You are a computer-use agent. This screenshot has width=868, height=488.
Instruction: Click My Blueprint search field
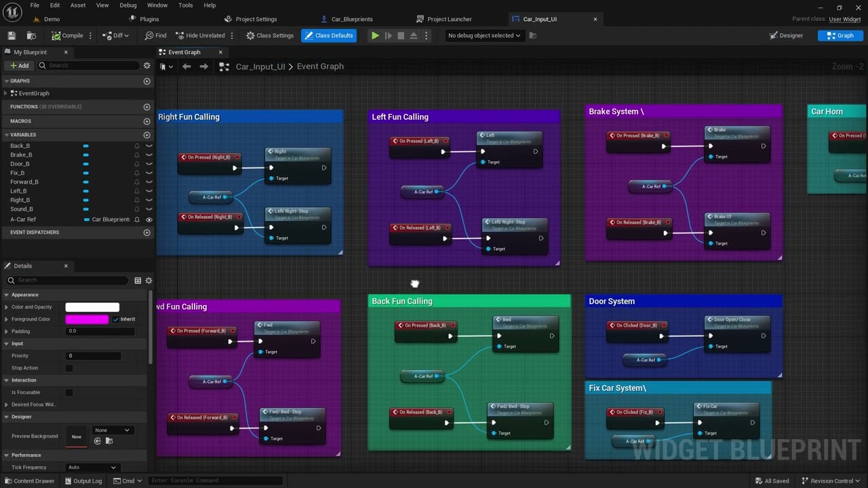[88, 66]
